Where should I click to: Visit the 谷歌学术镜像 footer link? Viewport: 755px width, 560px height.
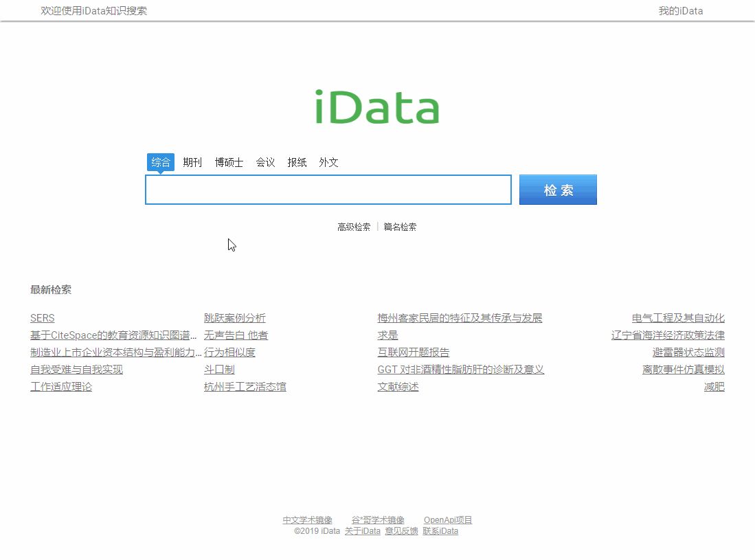point(378,520)
